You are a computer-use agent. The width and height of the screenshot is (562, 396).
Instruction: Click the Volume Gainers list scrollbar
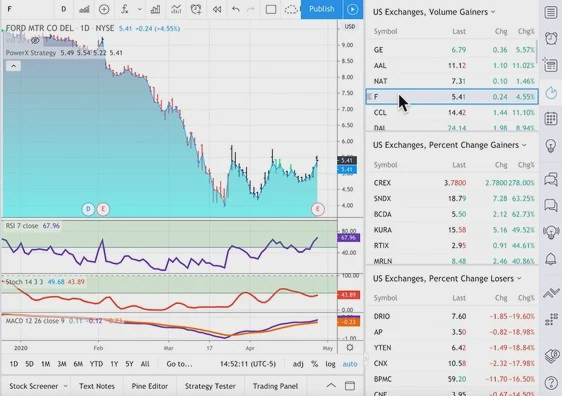coord(537,51)
